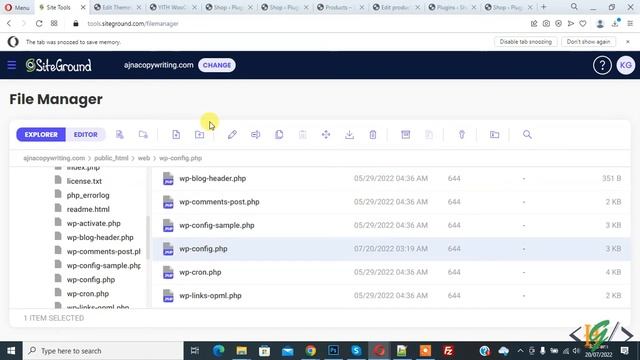Click the Delete trash icon in toolbar
640x360 pixels.
coord(373,134)
